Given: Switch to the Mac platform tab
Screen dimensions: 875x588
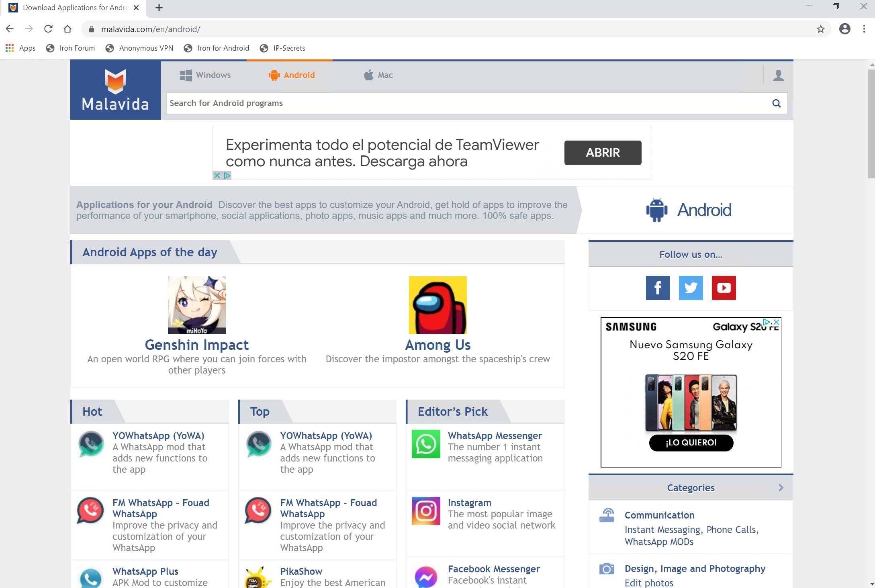Looking at the screenshot, I should pyautogui.click(x=378, y=75).
